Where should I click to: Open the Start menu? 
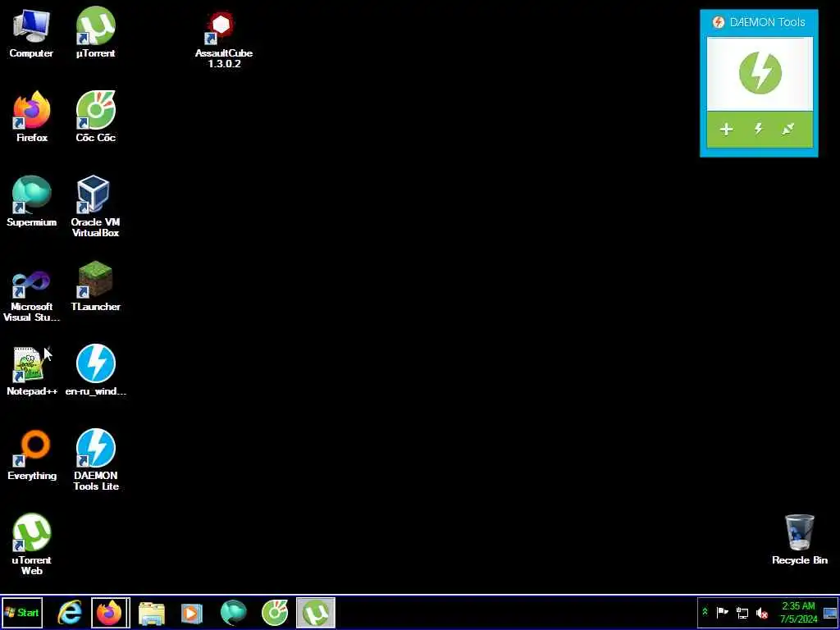pos(22,612)
